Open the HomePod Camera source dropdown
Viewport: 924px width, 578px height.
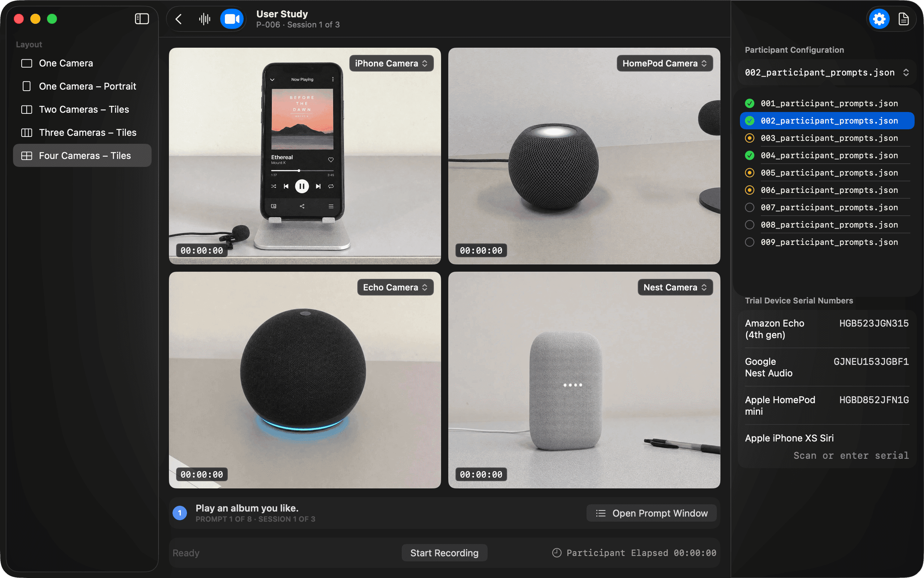tap(665, 64)
